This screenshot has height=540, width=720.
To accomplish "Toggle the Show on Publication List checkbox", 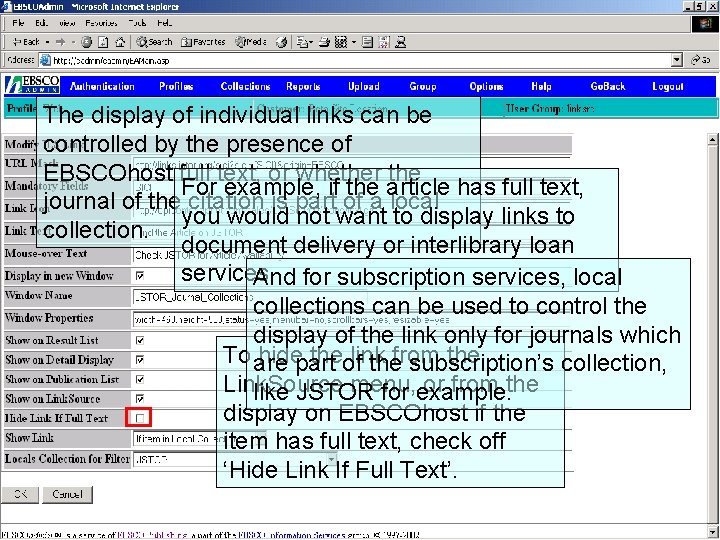I will point(140,379).
